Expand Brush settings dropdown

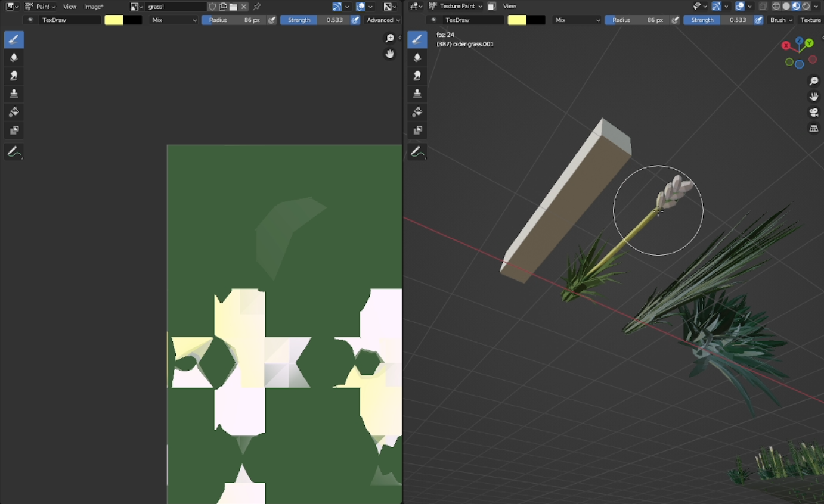pos(781,20)
